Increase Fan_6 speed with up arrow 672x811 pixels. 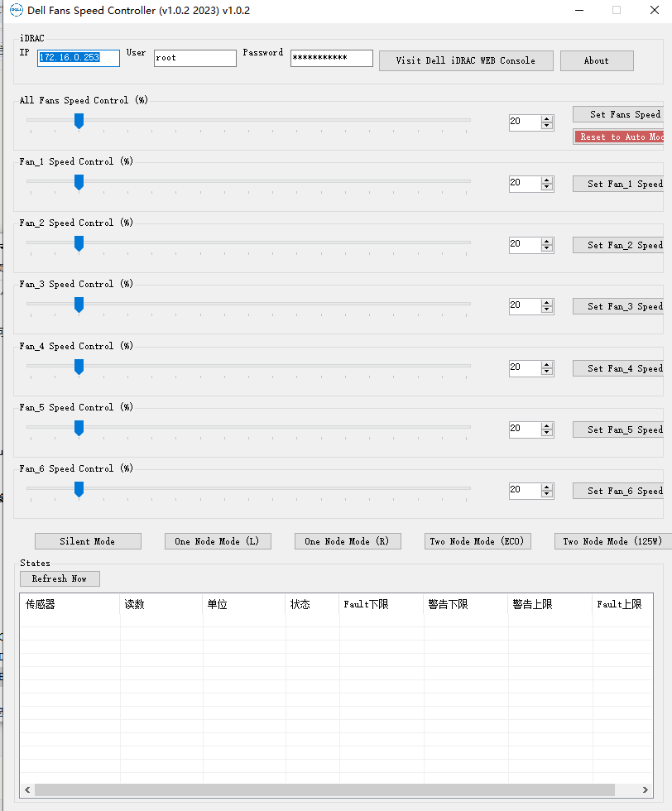coord(547,487)
